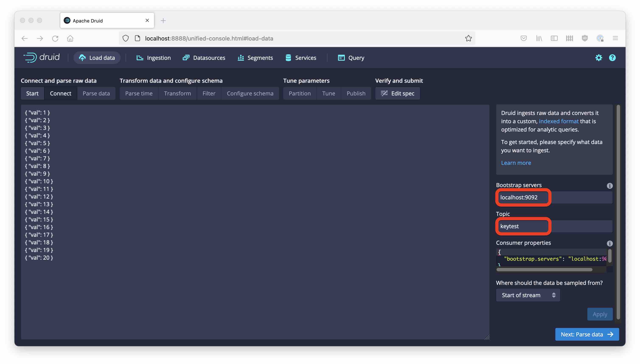Image resolution: width=640 pixels, height=364 pixels.
Task: Bookmark page with star icon
Action: (468, 38)
